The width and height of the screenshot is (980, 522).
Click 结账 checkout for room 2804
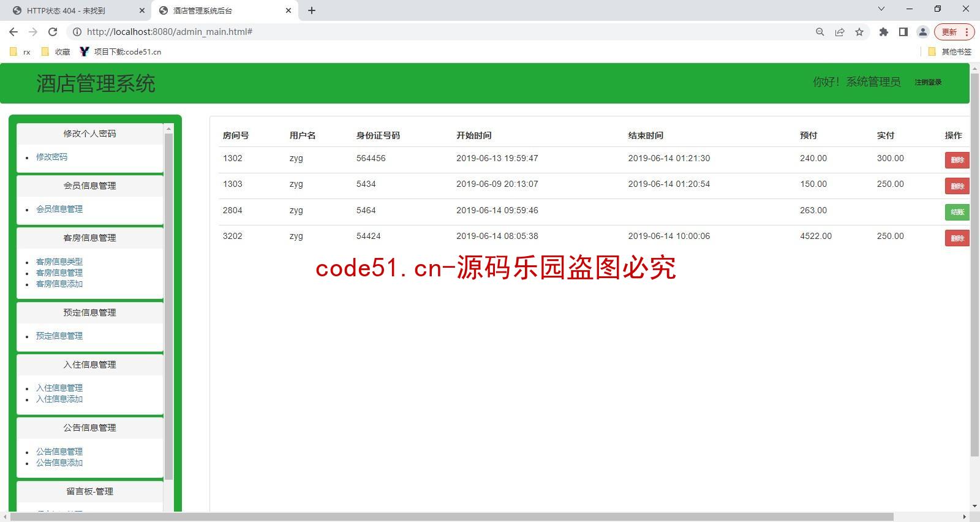(957, 212)
